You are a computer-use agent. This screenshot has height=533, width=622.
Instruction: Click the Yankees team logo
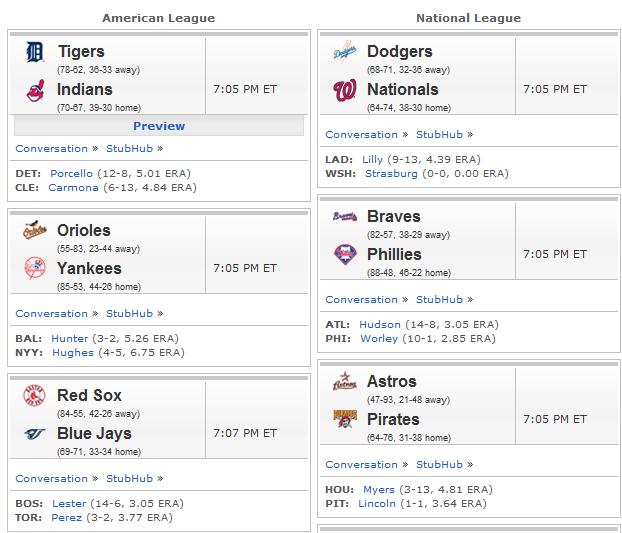pyautogui.click(x=35, y=268)
